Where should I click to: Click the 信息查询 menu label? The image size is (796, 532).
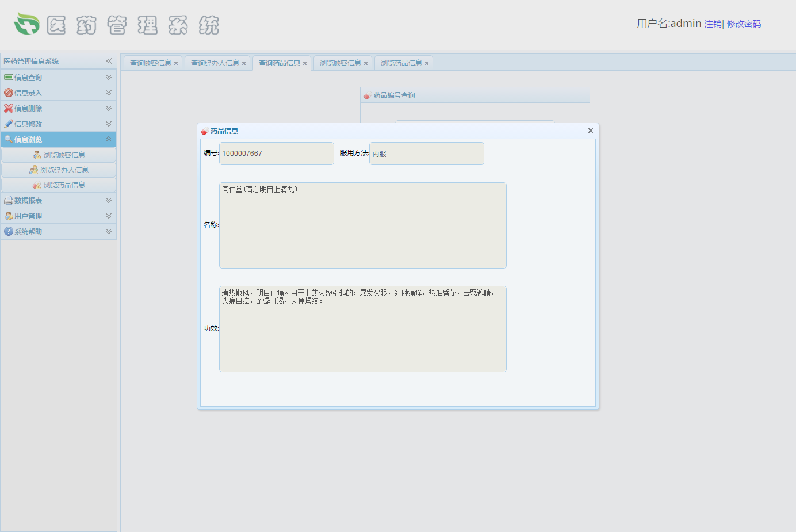coord(28,77)
